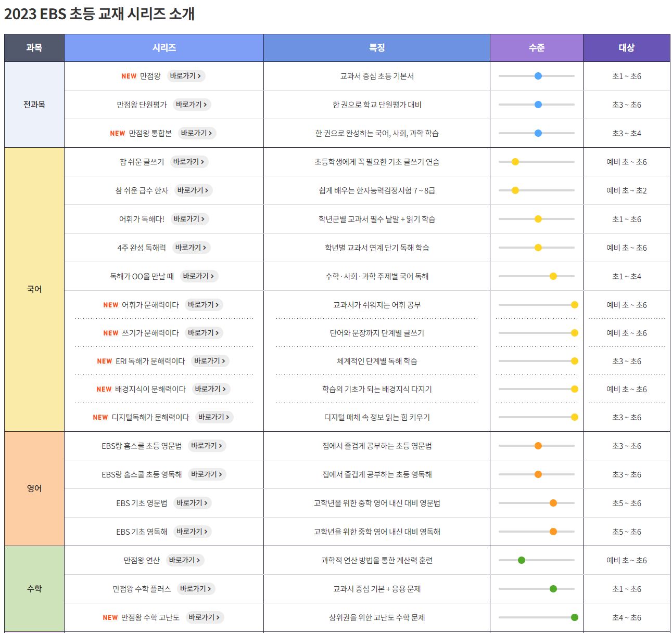Screen dimensions: 672x633
Task: Click 바로가기 for EBS랑 홈스쿨 초등 영문법
Action: point(207,446)
